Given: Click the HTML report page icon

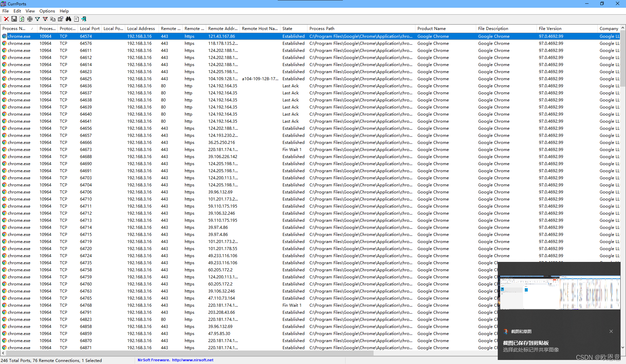Looking at the screenshot, I should (x=76, y=19).
